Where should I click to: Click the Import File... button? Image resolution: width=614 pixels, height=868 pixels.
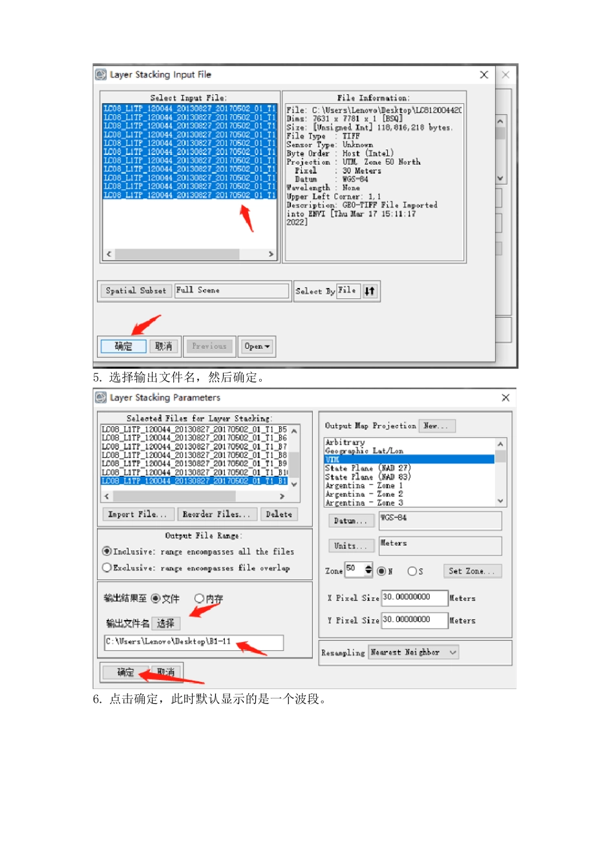(x=137, y=514)
